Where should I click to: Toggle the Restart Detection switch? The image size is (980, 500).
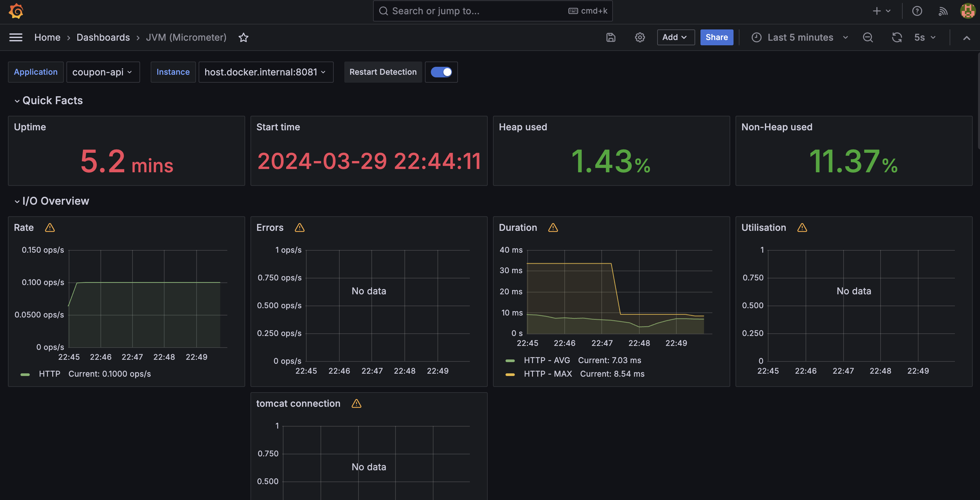click(441, 72)
